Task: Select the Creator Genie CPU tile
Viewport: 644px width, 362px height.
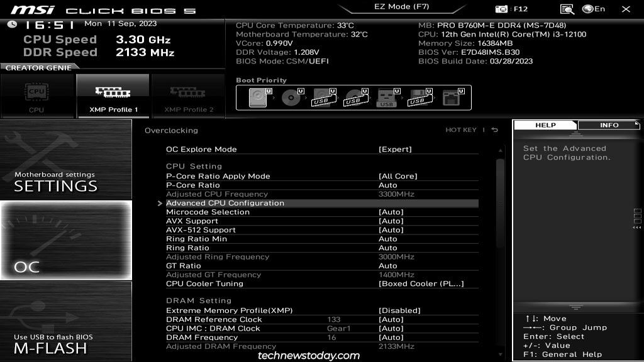Action: coord(37,96)
